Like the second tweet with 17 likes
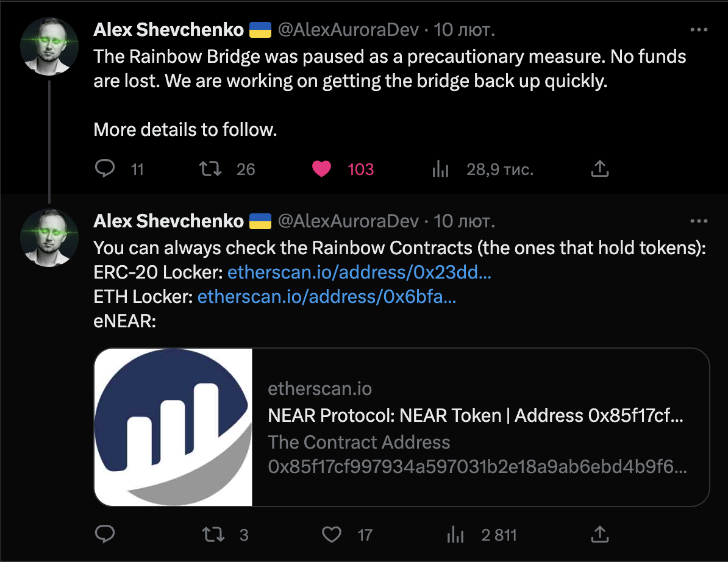This screenshot has height=562, width=728. point(332,535)
